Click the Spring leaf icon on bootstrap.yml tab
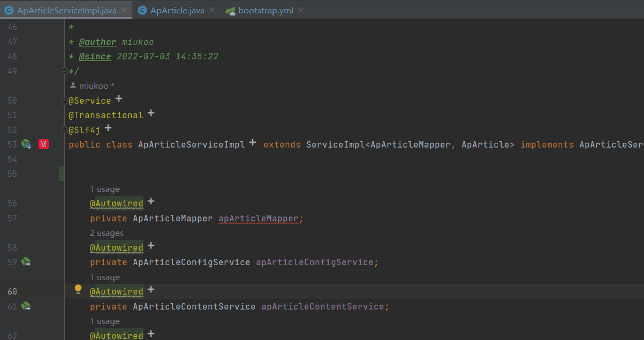 230,11
